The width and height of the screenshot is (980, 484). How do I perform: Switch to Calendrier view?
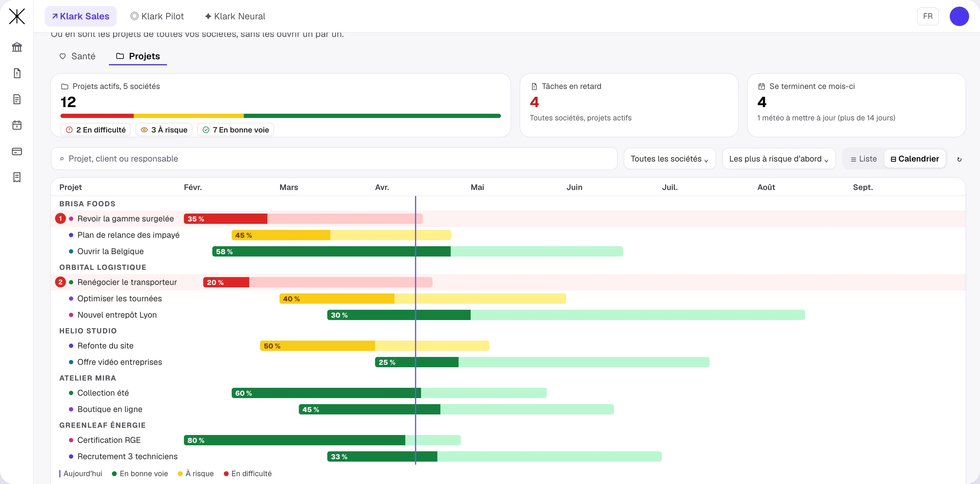coord(915,159)
